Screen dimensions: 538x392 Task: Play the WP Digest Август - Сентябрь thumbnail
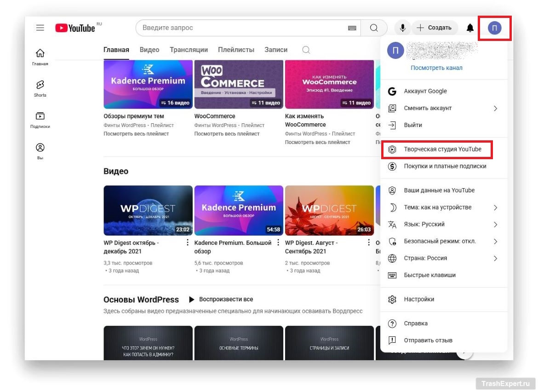point(329,210)
